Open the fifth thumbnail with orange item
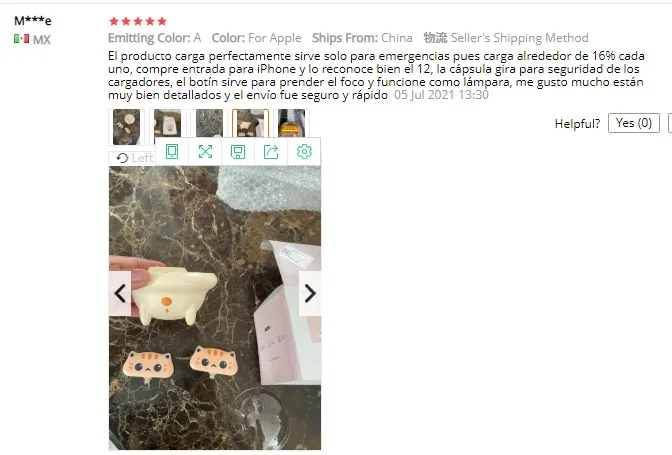The width and height of the screenshot is (672, 455). (x=291, y=123)
